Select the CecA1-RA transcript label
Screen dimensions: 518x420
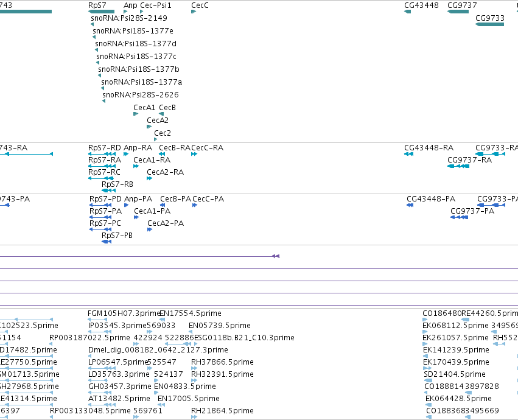coord(152,160)
